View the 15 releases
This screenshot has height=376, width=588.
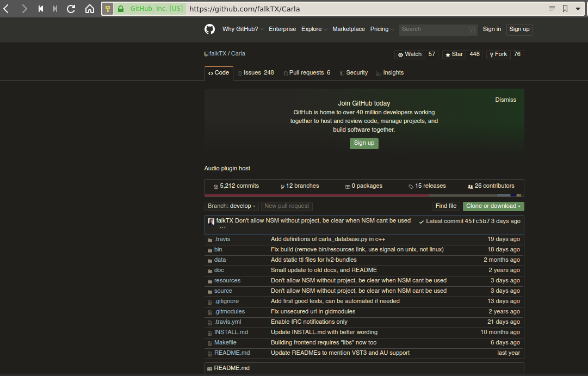pyautogui.click(x=427, y=186)
